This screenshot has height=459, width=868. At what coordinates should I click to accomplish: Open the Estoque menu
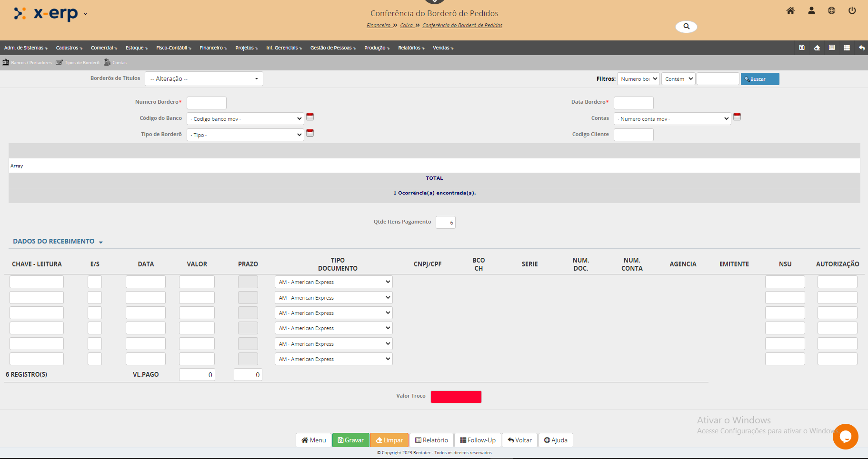click(x=136, y=48)
